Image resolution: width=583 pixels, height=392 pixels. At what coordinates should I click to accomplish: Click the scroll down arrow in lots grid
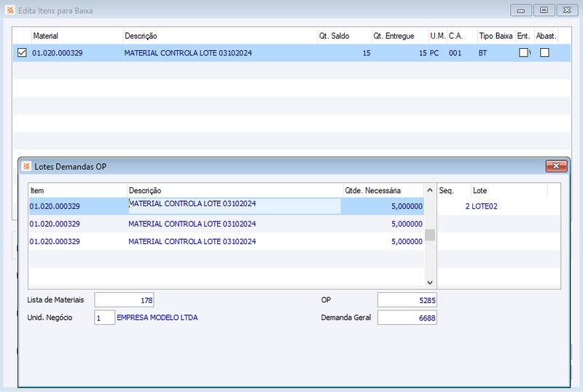[x=430, y=283]
